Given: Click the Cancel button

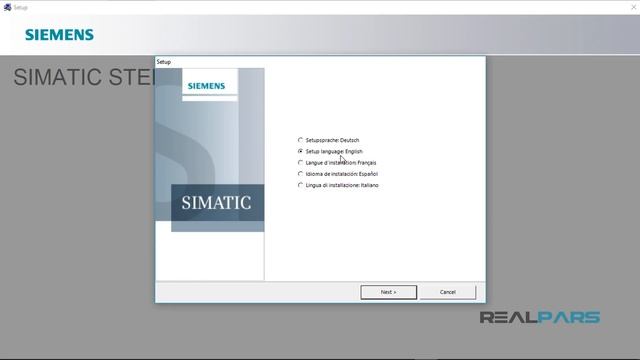Looking at the screenshot, I should pyautogui.click(x=448, y=292).
